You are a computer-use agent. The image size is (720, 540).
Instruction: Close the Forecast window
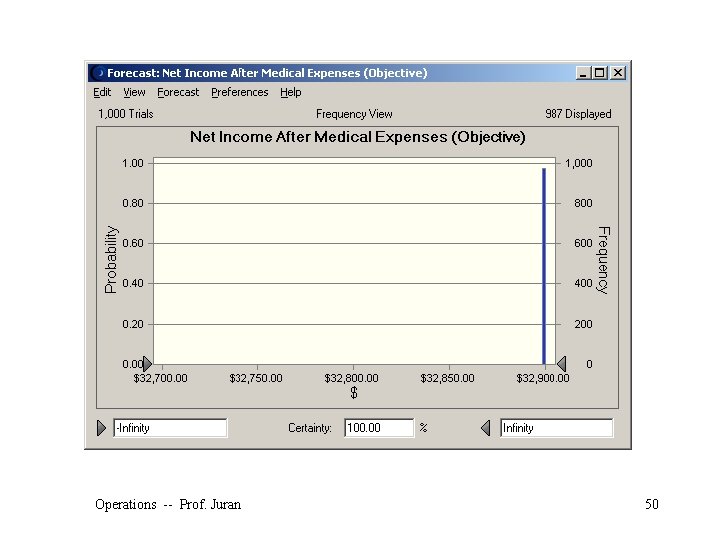tap(618, 73)
